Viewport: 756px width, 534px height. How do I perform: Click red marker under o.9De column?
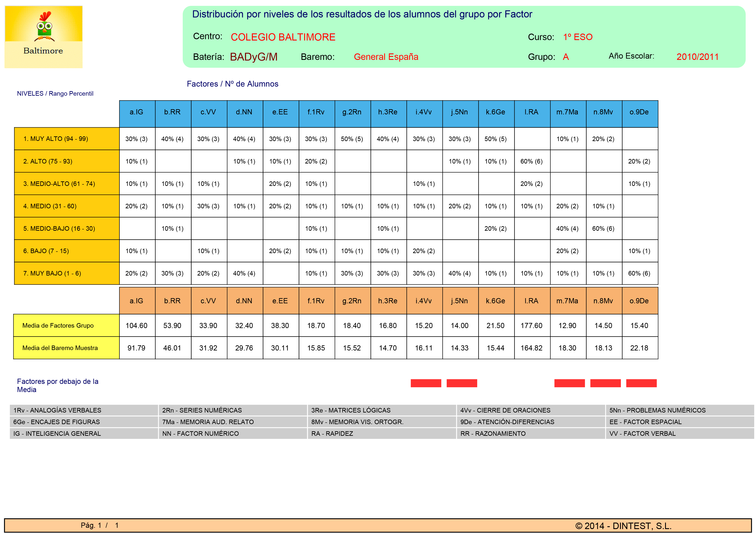(641, 383)
